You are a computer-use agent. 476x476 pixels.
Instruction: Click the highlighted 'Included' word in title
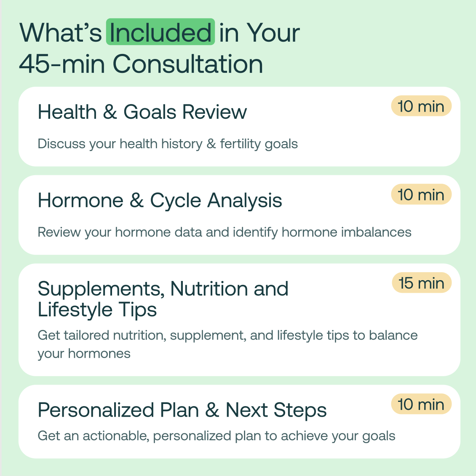160,32
